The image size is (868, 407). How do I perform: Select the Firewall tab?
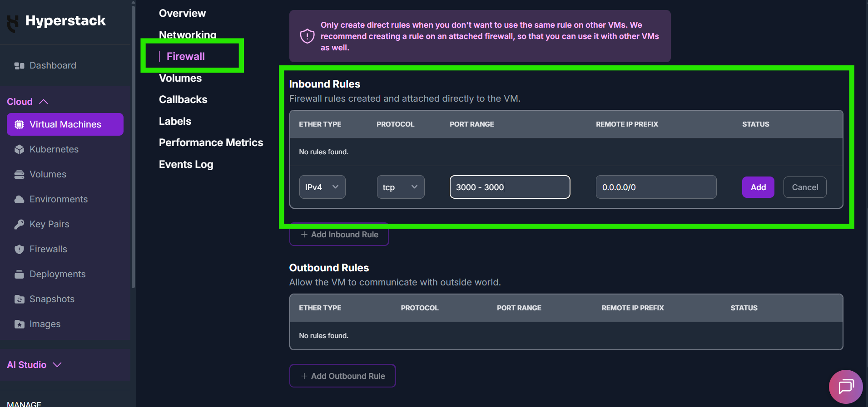[x=186, y=56]
